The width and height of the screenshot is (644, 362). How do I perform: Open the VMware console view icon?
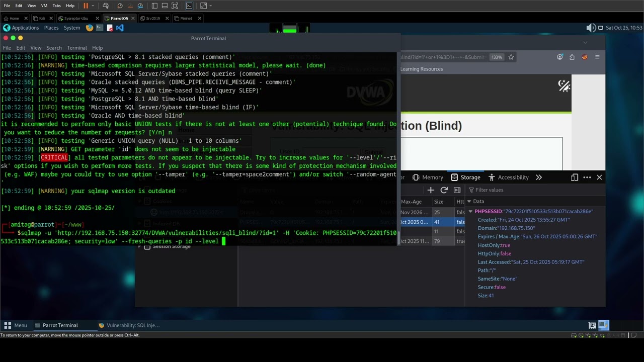coord(189,6)
